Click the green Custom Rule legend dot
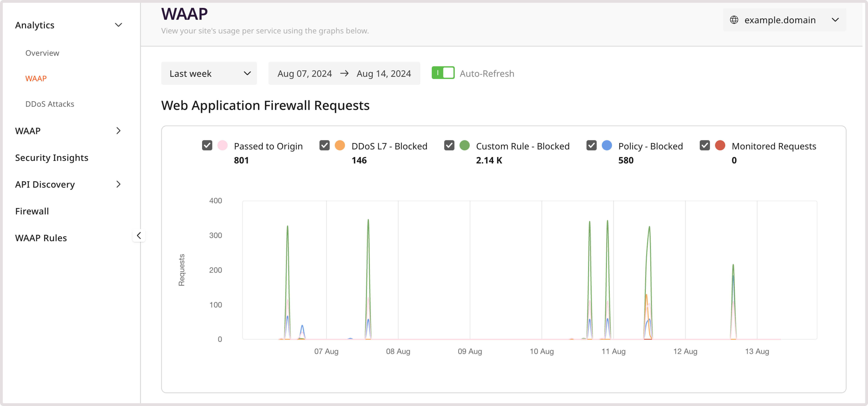The width and height of the screenshot is (868, 406). coord(465,145)
